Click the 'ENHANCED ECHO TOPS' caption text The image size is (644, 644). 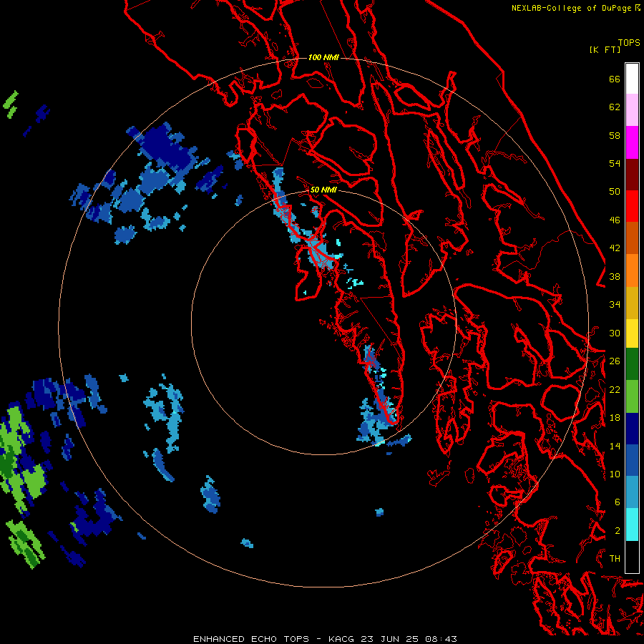[x=251, y=639]
